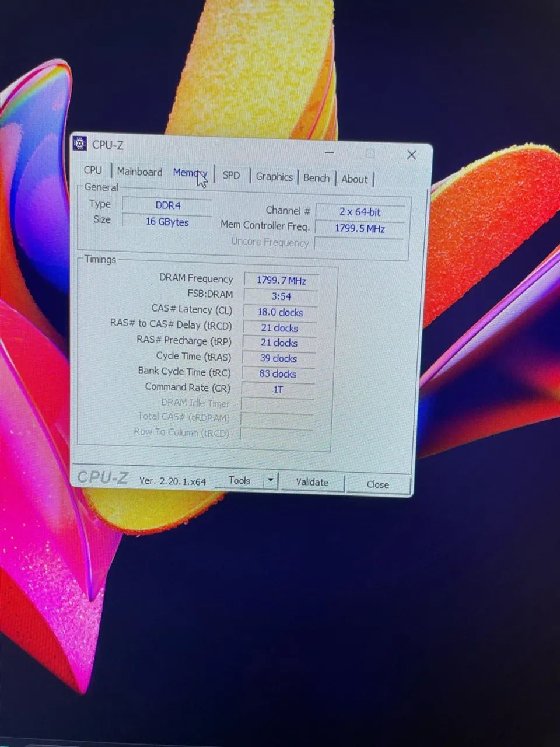Viewport: 560px width, 747px height.
Task: Close the CPU-Z window with X
Action: click(x=412, y=155)
